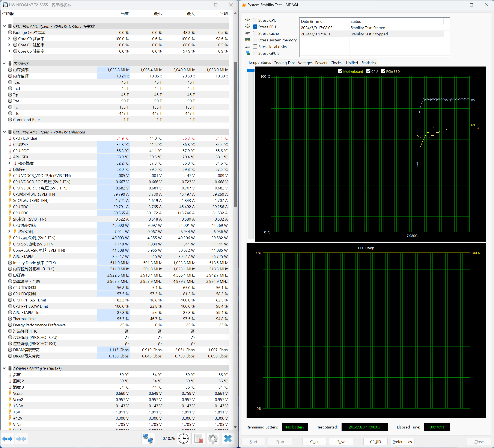This screenshot has height=448, width=494.
Task: Toggle PCIe SSD temperature graph checkbox
Action: coord(383,71)
